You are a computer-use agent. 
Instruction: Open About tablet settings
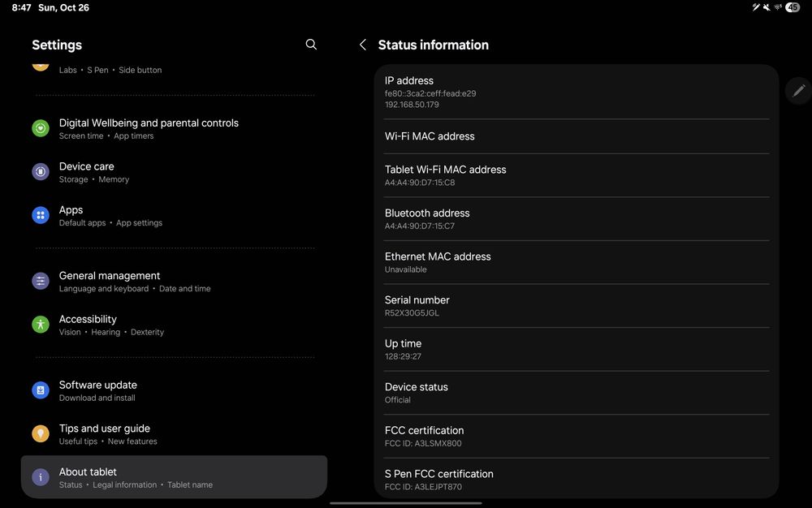[174, 477]
